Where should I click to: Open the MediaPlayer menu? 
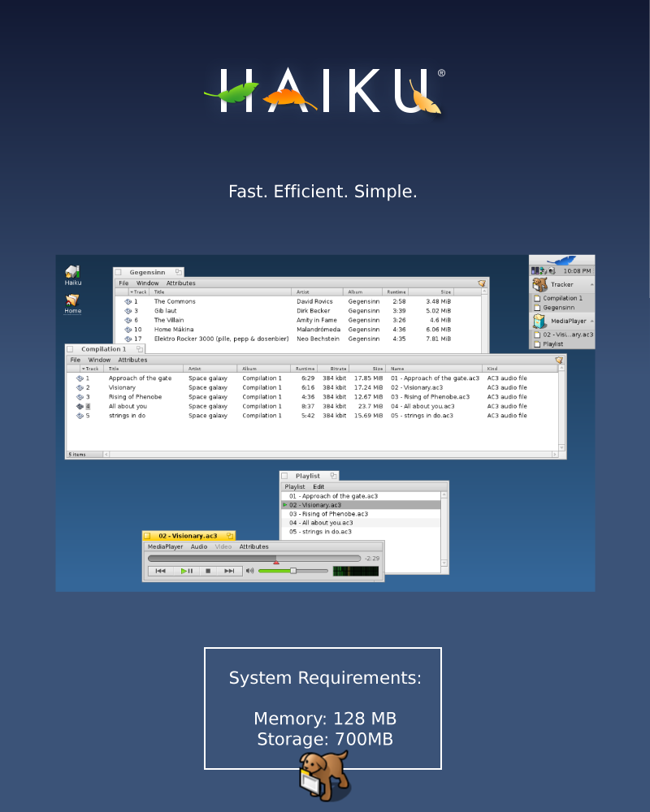(166, 546)
